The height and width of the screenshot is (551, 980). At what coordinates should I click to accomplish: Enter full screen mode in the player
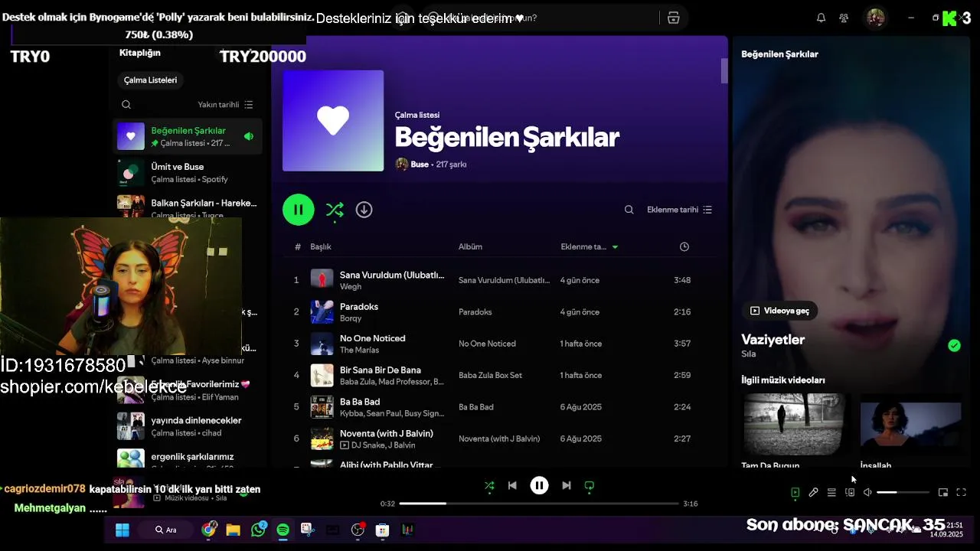[x=962, y=493]
